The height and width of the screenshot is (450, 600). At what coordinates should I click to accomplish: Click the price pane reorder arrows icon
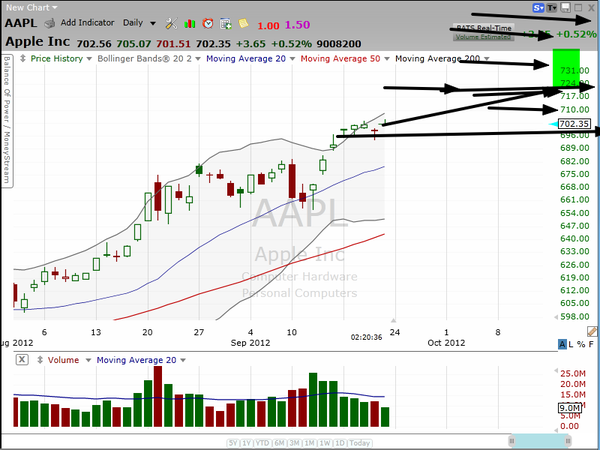[x=23, y=59]
